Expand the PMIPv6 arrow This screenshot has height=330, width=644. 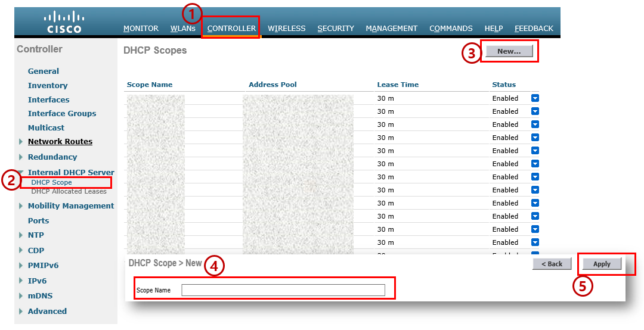[20, 266]
